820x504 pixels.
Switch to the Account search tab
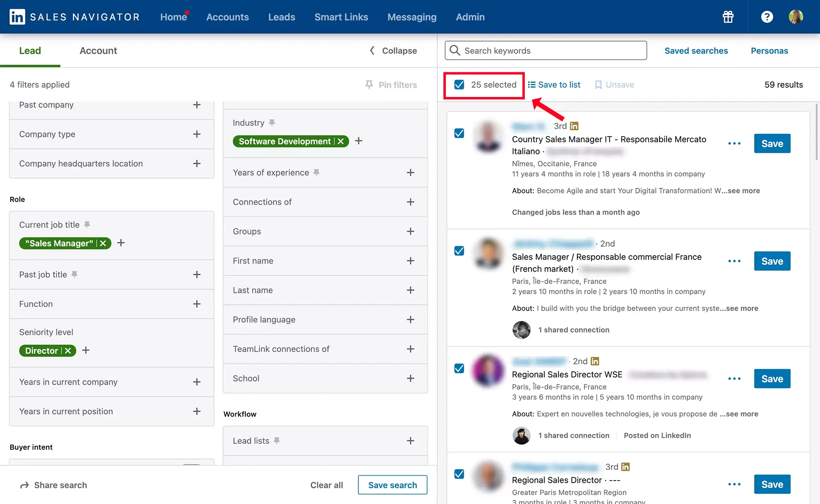click(x=98, y=50)
